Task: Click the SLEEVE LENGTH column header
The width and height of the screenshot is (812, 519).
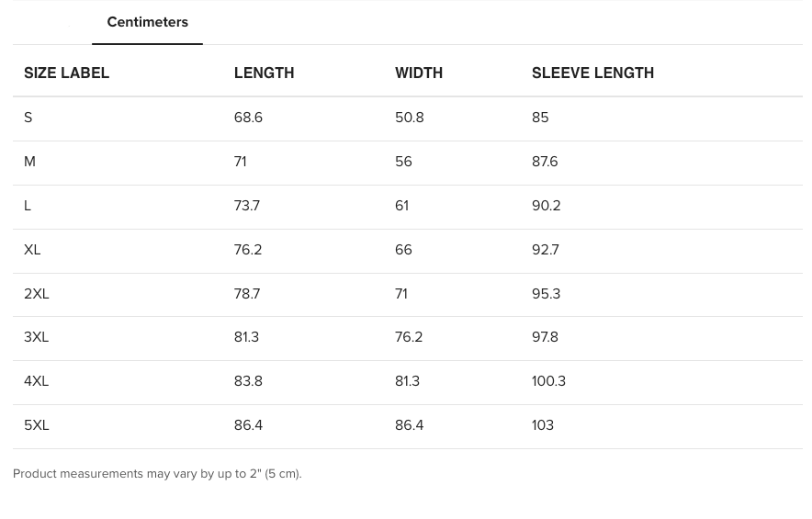Action: coord(592,73)
